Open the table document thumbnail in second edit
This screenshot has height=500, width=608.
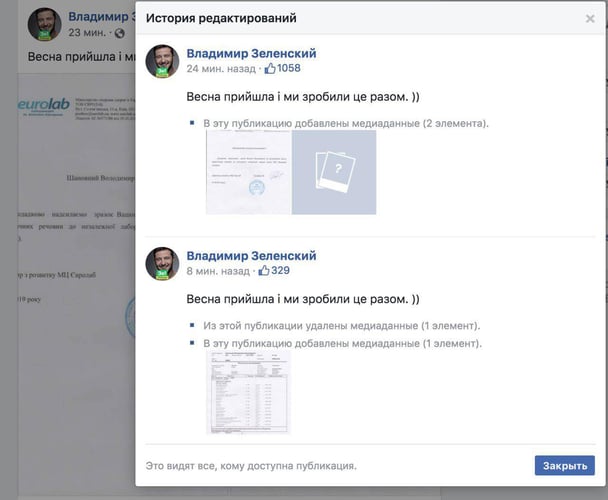point(248,391)
